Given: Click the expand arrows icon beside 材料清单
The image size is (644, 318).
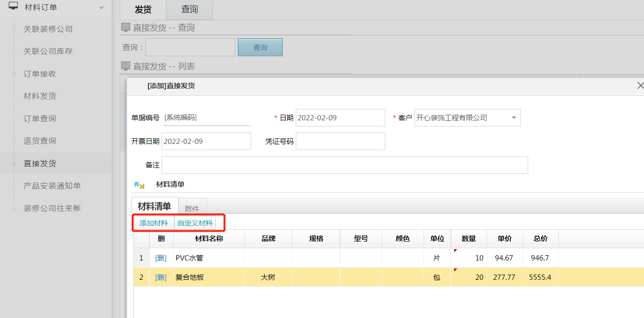Looking at the screenshot, I should point(139,185).
